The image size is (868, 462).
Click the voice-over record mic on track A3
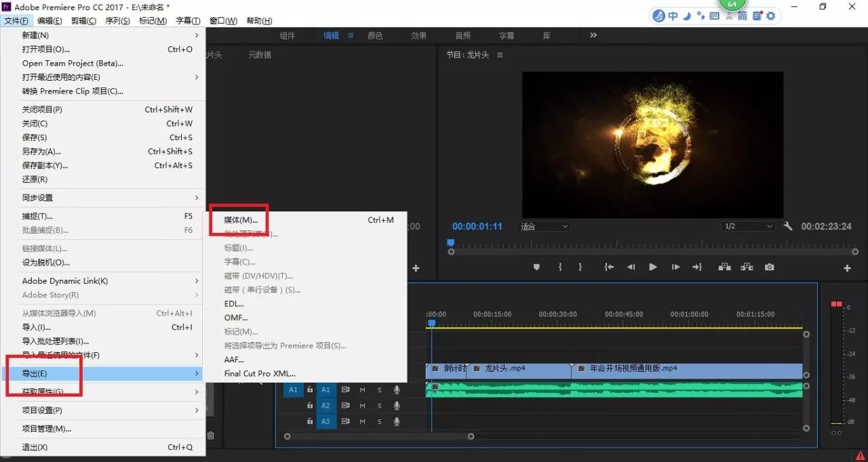[x=397, y=421]
